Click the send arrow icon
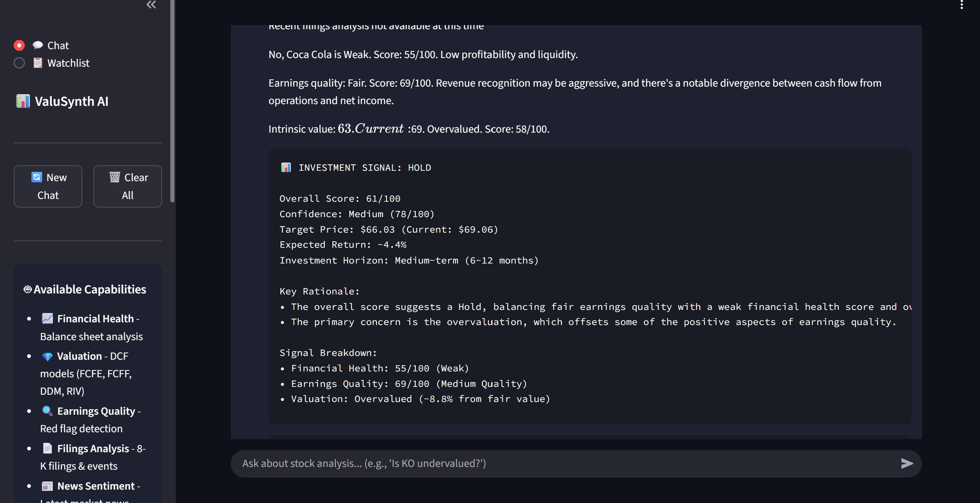980x503 pixels. point(907,463)
